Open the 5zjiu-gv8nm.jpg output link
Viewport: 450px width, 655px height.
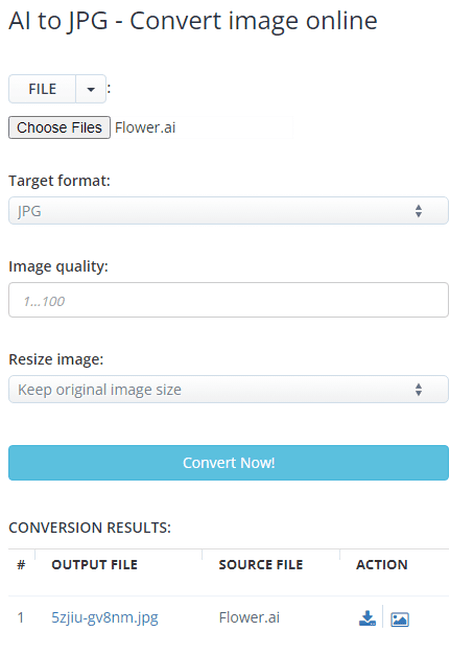pyautogui.click(x=104, y=617)
